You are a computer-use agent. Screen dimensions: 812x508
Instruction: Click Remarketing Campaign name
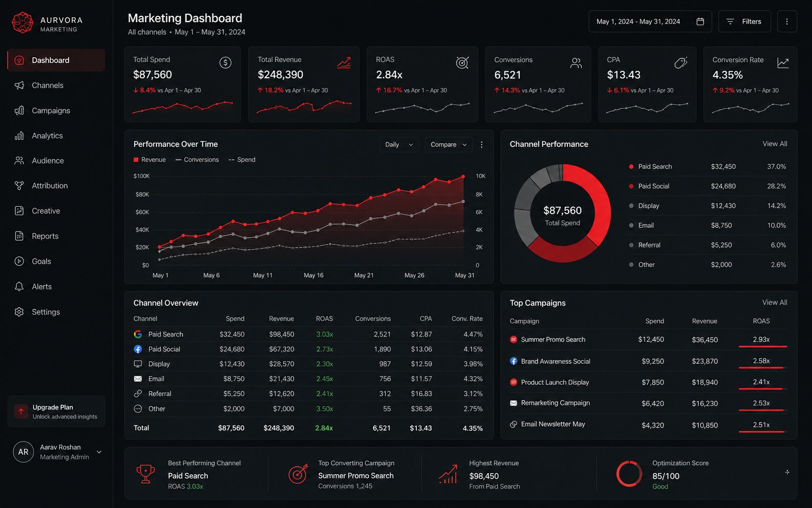point(555,403)
